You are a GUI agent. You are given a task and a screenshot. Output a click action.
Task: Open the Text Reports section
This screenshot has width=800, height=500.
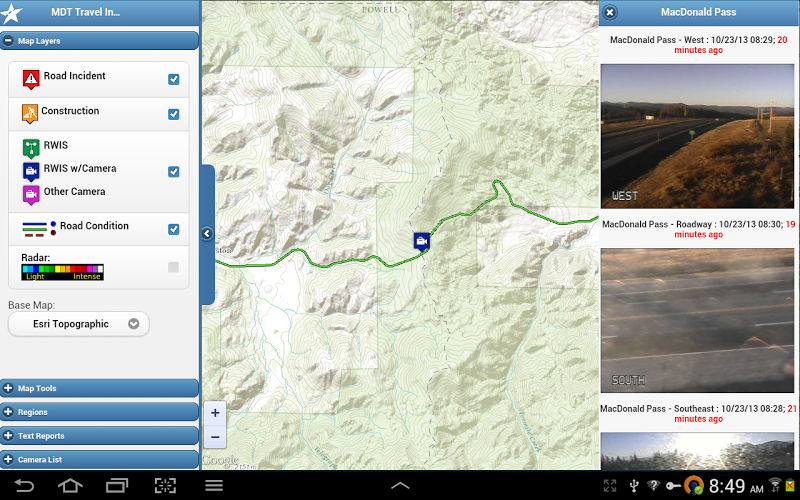tap(99, 436)
